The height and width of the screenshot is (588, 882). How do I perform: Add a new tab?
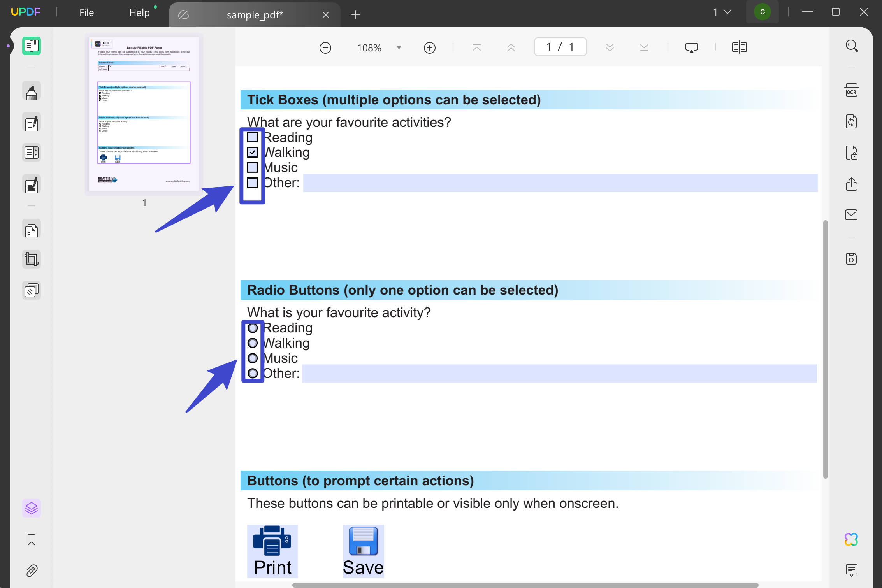coord(355,15)
